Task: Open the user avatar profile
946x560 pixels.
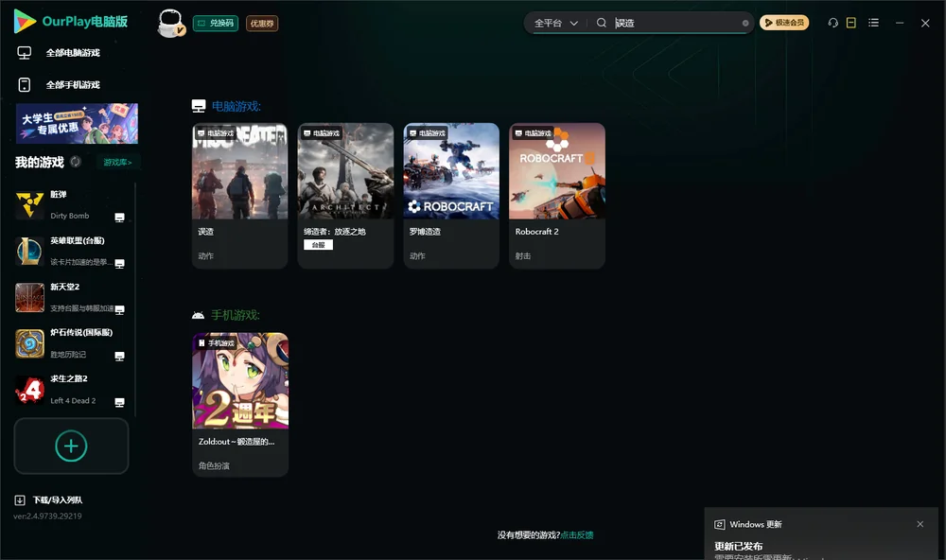Action: (x=170, y=23)
